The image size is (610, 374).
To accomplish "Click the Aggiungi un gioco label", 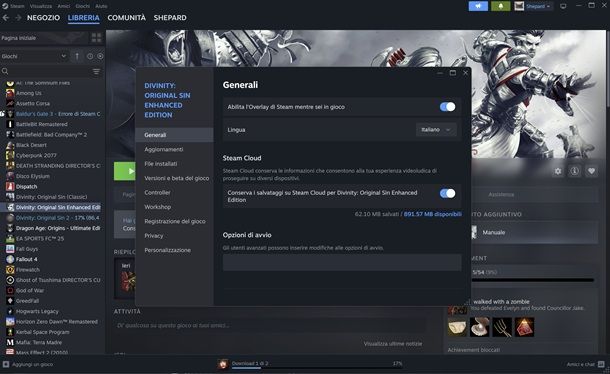I will 32,365.
